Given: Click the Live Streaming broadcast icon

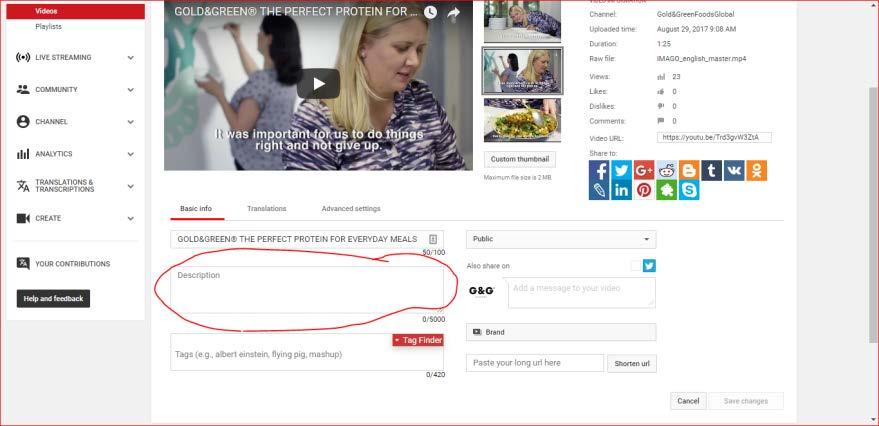Looking at the screenshot, I should pos(23,57).
